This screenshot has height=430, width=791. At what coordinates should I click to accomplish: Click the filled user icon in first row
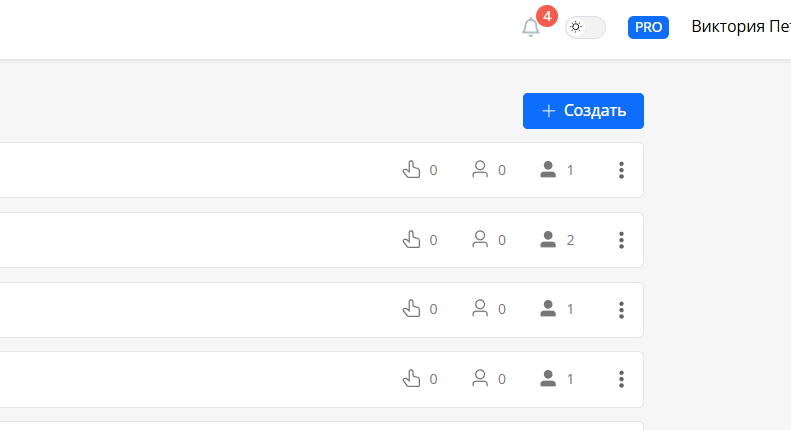pos(548,170)
